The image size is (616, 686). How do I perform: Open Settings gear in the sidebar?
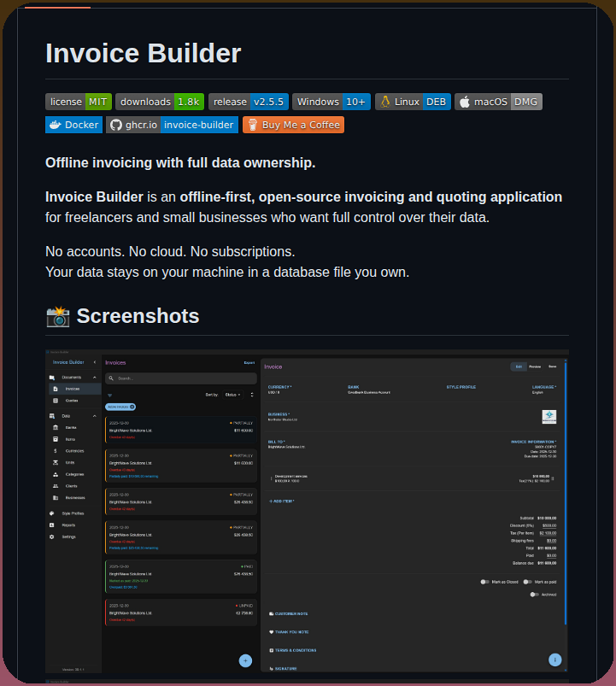pos(51,536)
